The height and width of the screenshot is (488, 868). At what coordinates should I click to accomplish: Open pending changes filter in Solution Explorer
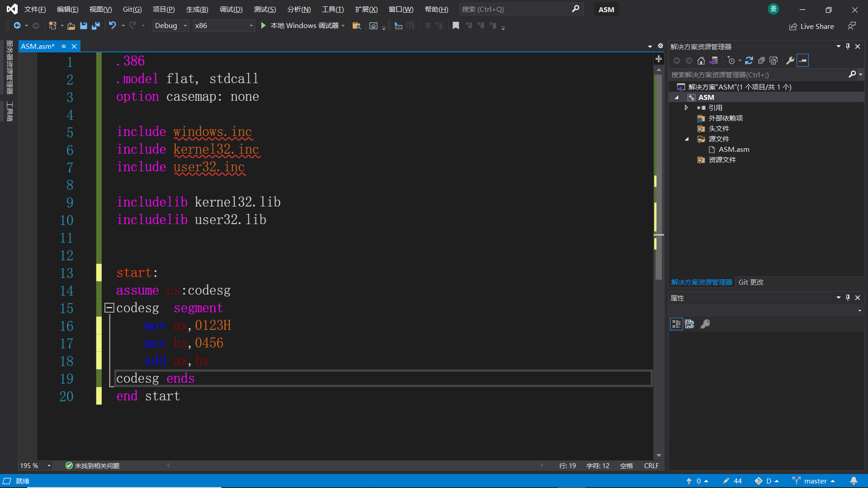tap(731, 61)
